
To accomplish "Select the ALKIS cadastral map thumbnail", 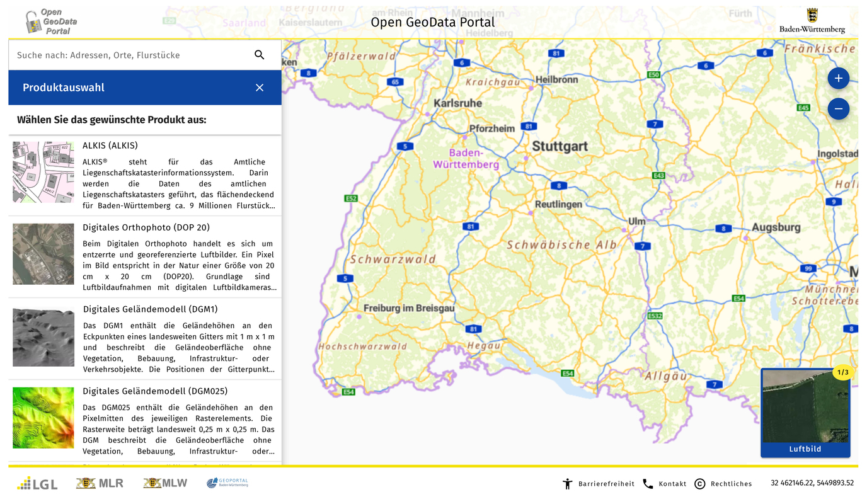I will coord(43,172).
